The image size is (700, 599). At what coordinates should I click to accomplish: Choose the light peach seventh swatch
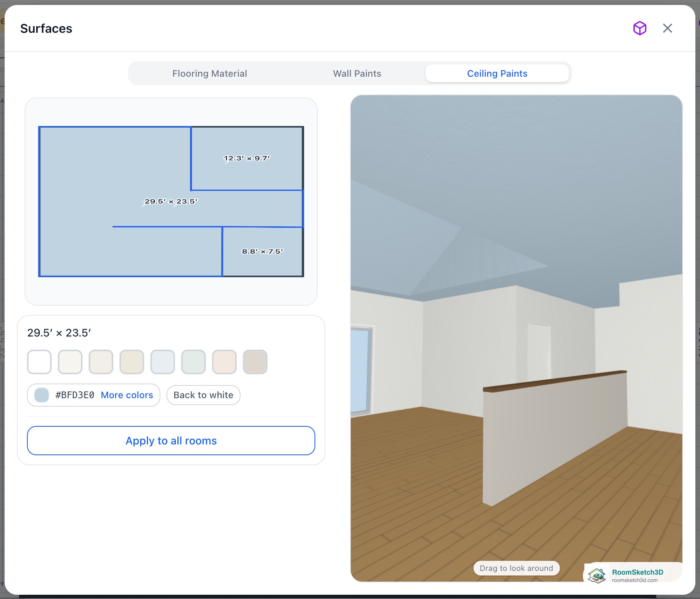[x=224, y=362]
